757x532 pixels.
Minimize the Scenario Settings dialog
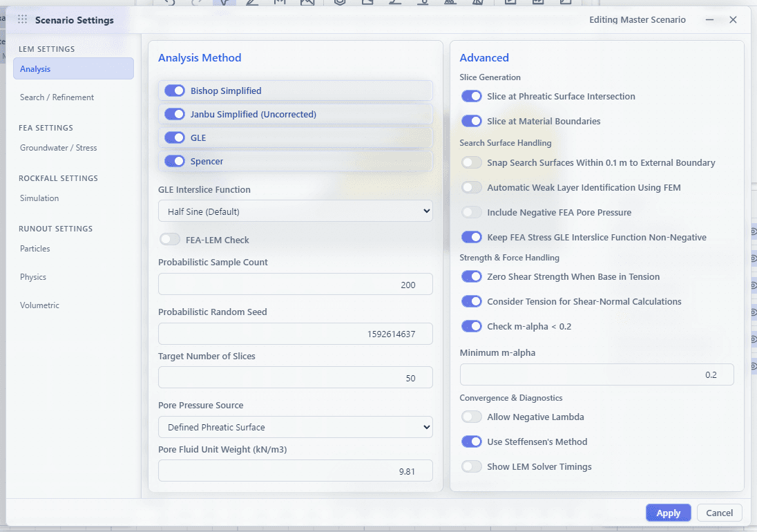click(710, 20)
